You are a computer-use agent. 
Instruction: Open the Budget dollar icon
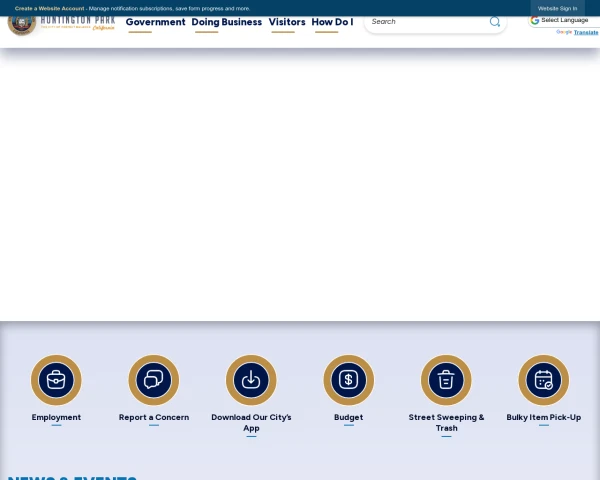(349, 380)
